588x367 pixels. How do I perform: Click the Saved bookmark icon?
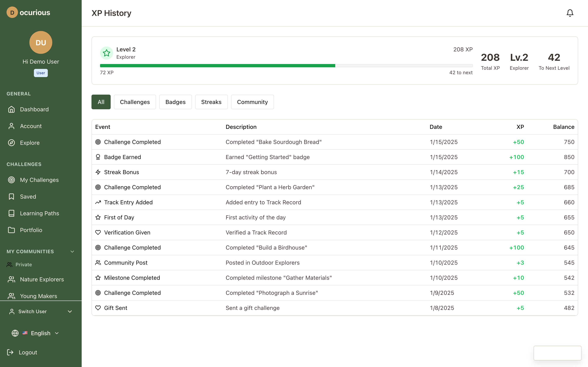pos(11,197)
